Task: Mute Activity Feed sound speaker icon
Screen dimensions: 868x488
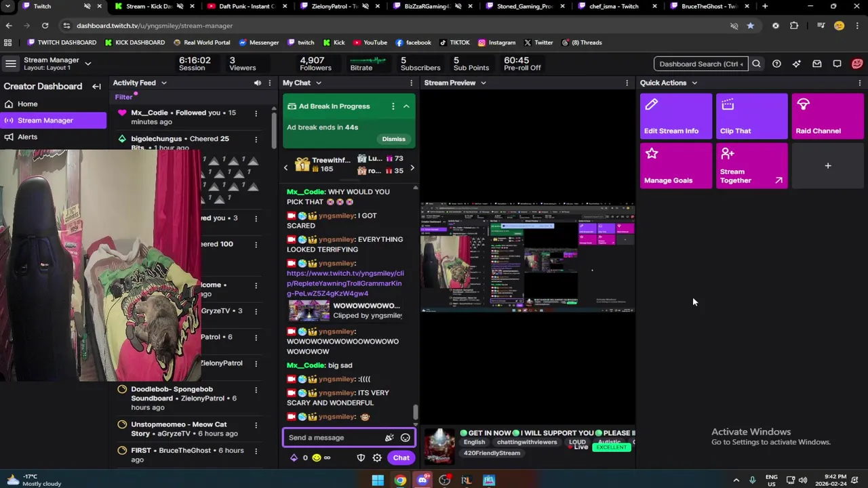Action: (257, 83)
